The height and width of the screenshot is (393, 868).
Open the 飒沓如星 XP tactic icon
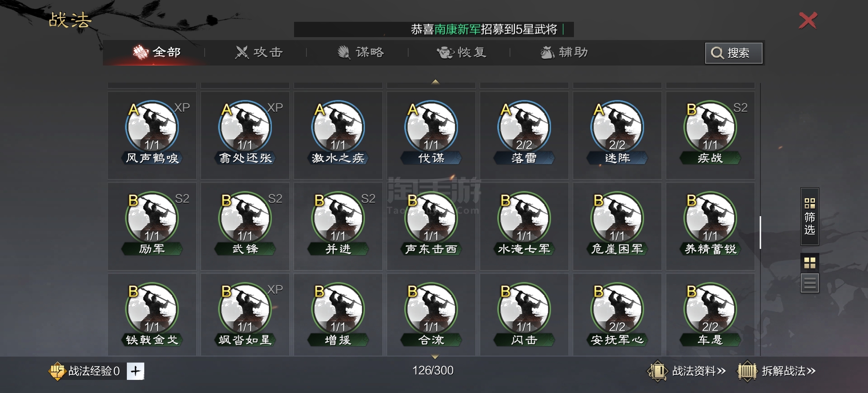point(245,309)
